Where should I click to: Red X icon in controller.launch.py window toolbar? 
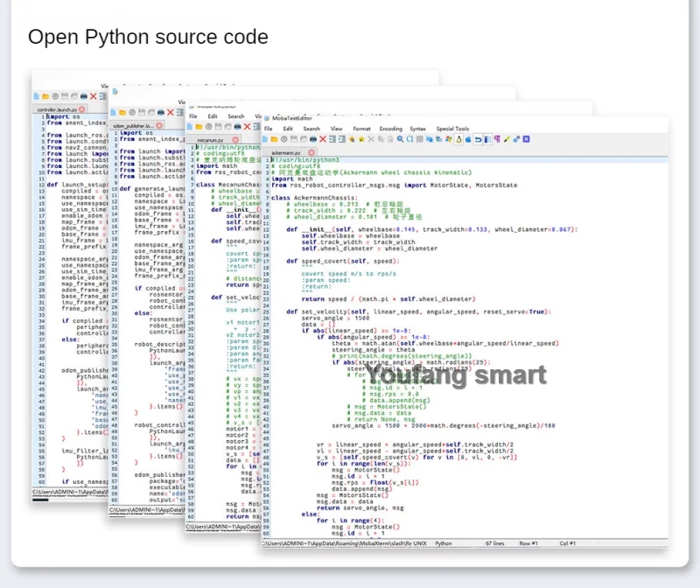point(94,96)
